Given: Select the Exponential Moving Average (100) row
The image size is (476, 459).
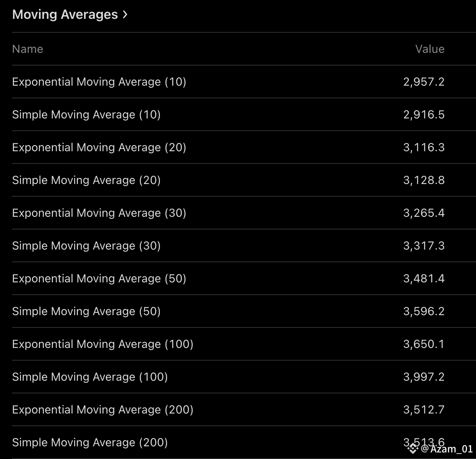Looking at the screenshot, I should click(103, 344).
